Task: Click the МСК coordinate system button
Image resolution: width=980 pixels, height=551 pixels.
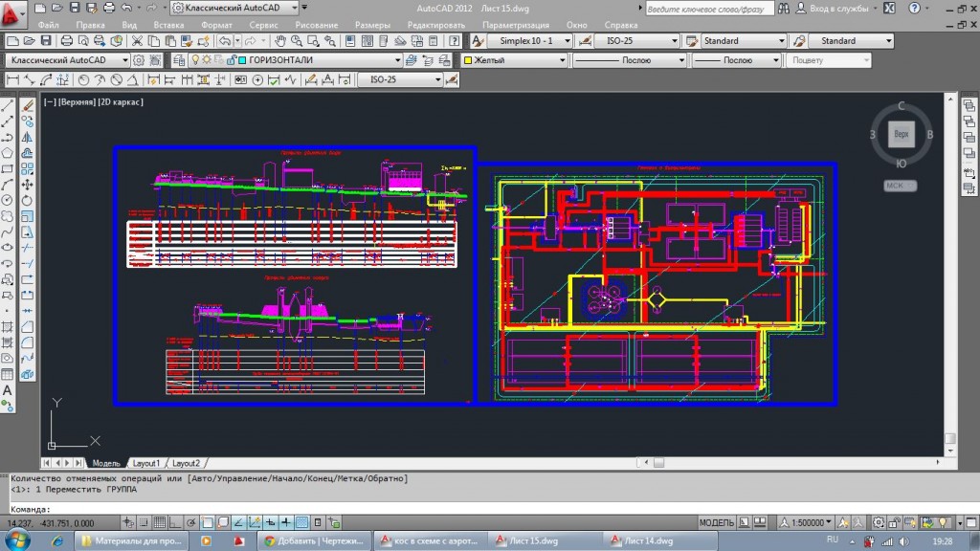Action: point(900,186)
